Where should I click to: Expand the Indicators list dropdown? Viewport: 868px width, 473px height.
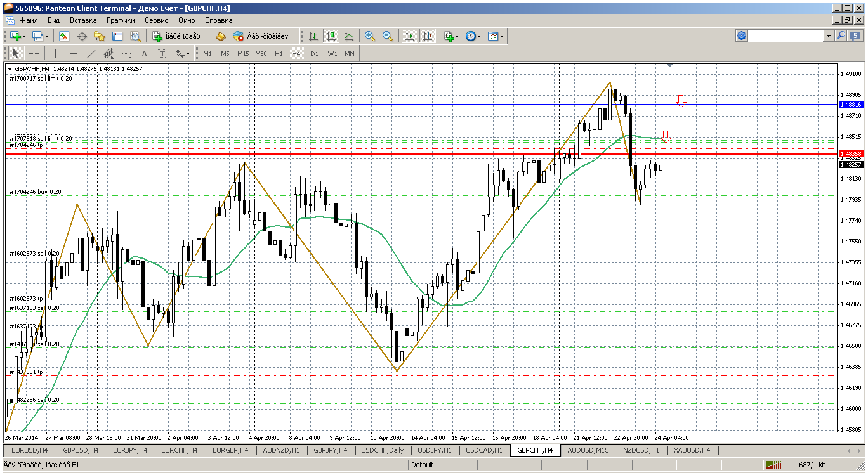click(x=452, y=37)
